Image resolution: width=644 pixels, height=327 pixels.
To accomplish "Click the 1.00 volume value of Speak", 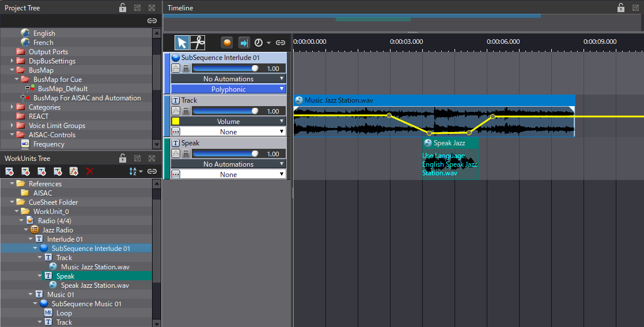I will pyautogui.click(x=273, y=154).
